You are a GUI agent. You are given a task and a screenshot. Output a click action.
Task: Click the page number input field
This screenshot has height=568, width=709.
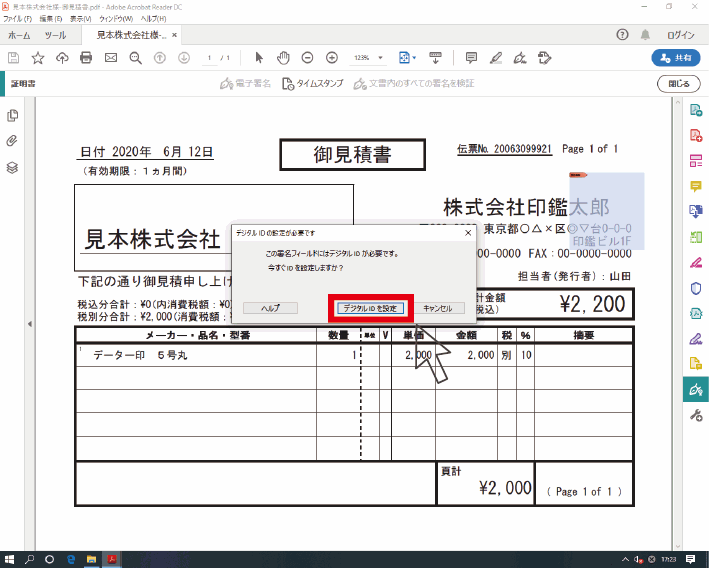point(209,58)
